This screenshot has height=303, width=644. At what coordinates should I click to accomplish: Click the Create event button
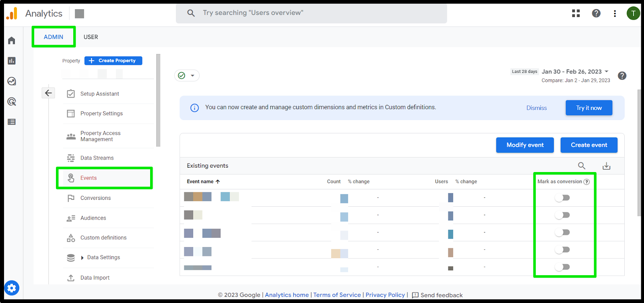coord(589,145)
